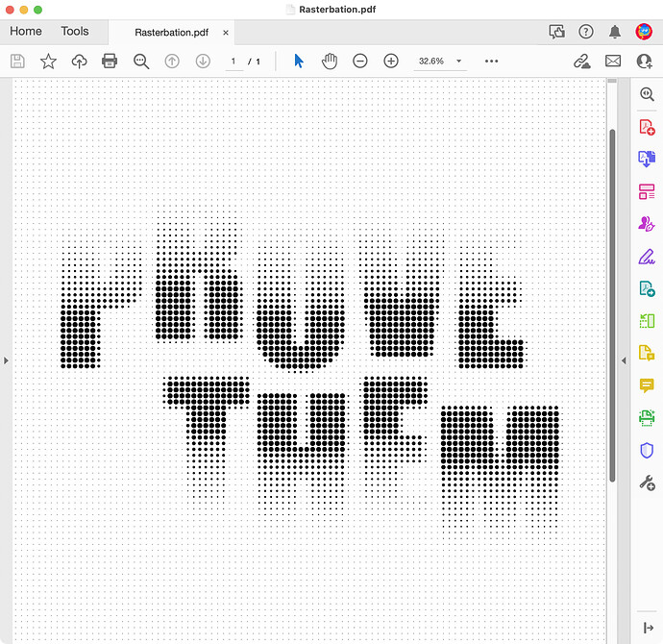Switch to the Home tab
The height and width of the screenshot is (644, 663).
[x=26, y=32]
